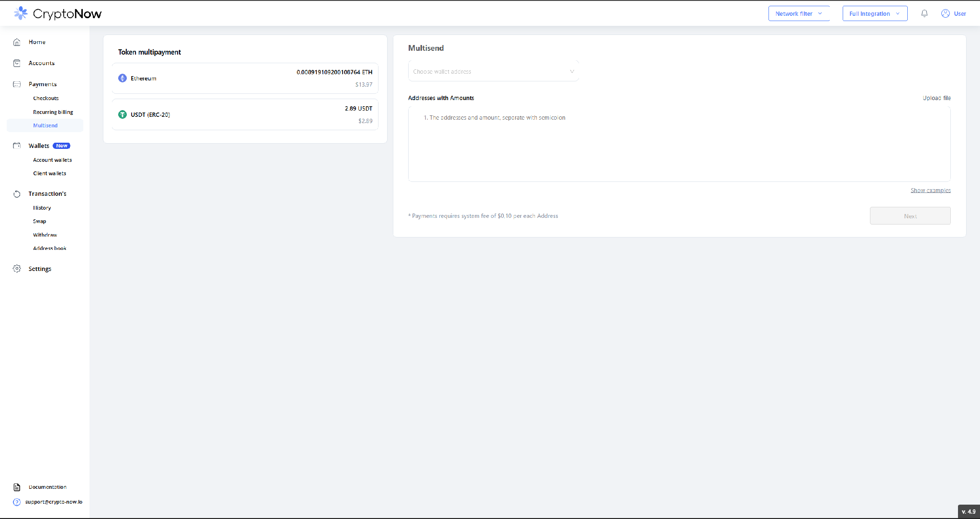Click the Wallets sidebar icon
The height and width of the screenshot is (519, 980).
click(17, 146)
